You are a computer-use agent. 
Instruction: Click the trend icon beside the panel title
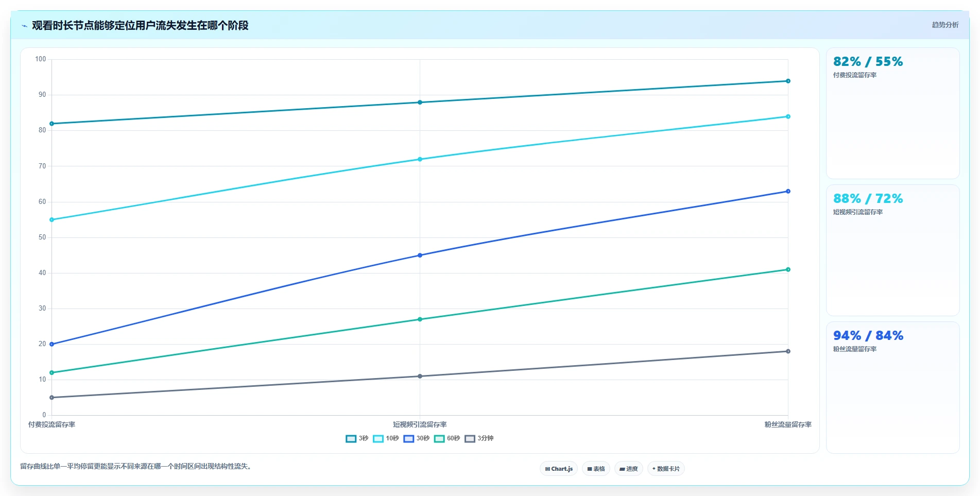24,26
